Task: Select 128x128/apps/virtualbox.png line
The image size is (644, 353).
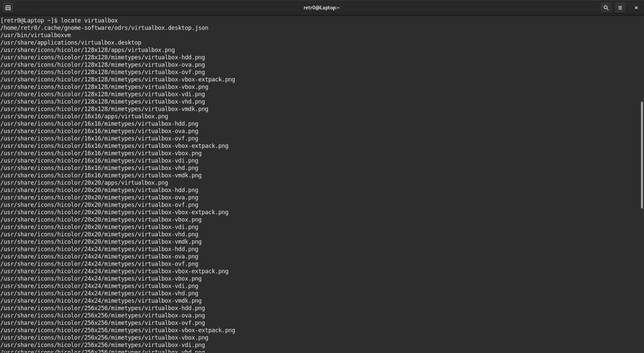Action: tap(88, 50)
